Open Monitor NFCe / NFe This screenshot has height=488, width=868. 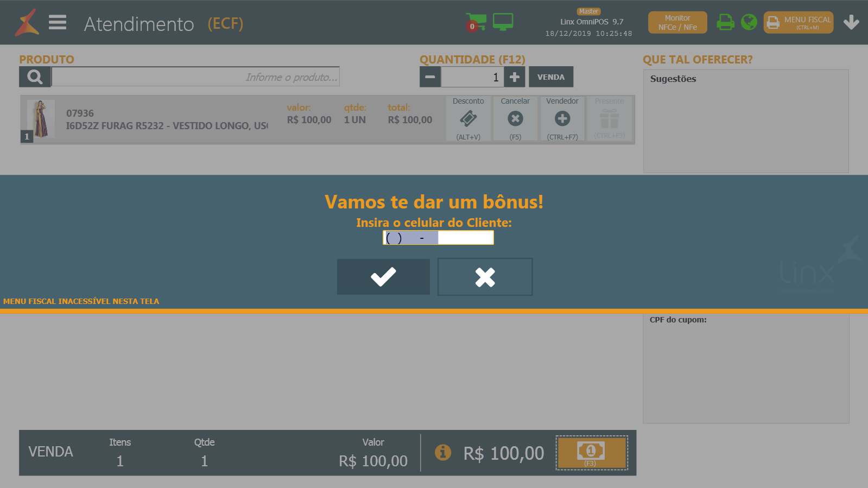tap(677, 22)
